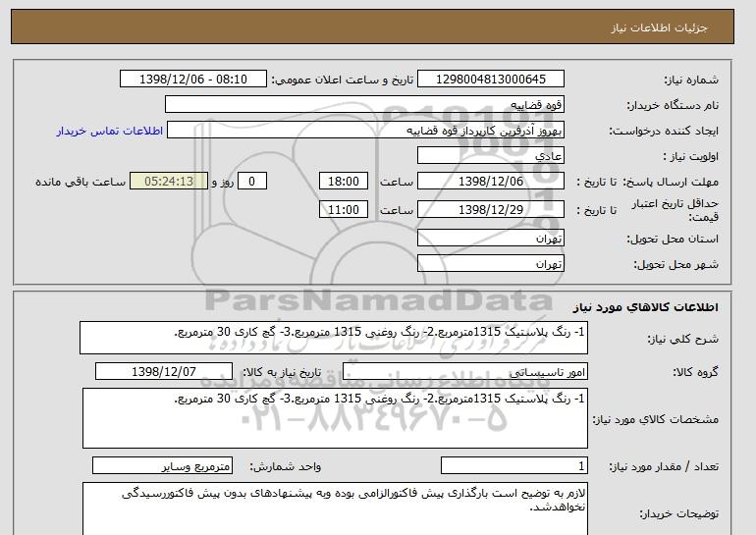
Task: Click the شهر محل تحویل label
Action: pyautogui.click(x=675, y=265)
